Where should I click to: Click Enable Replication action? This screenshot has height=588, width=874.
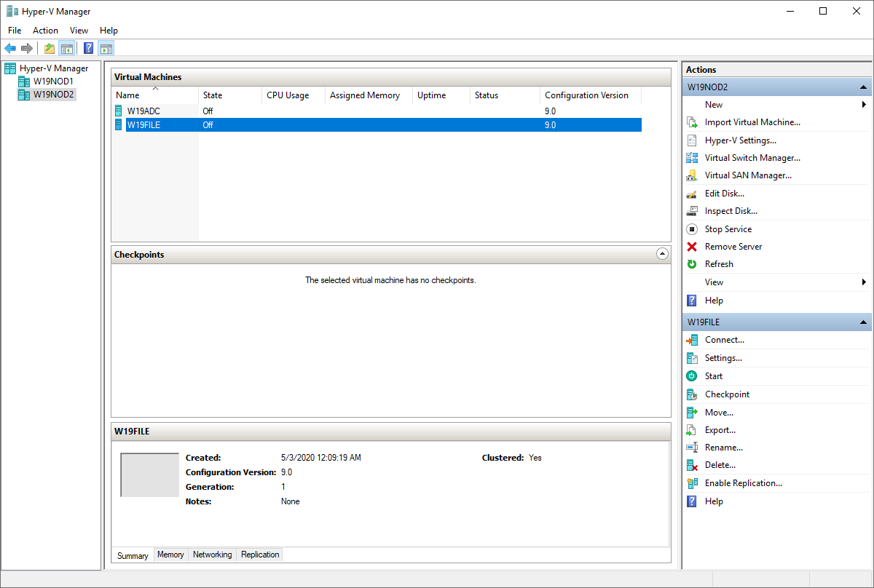(743, 483)
